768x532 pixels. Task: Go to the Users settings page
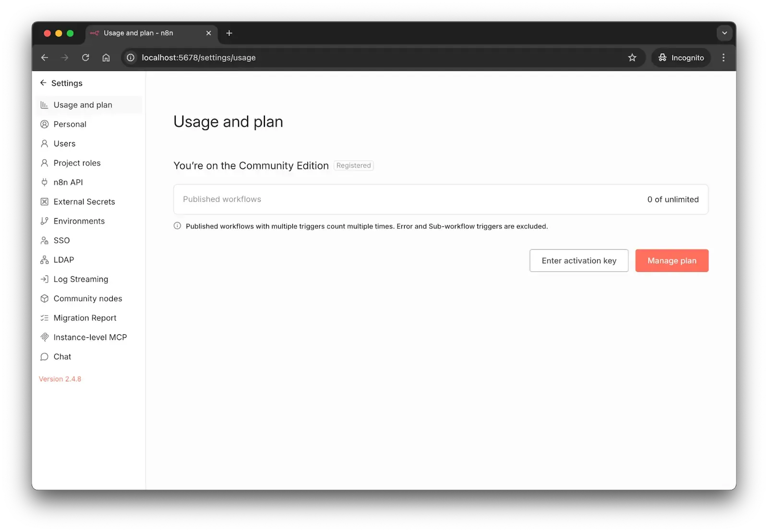(64, 144)
